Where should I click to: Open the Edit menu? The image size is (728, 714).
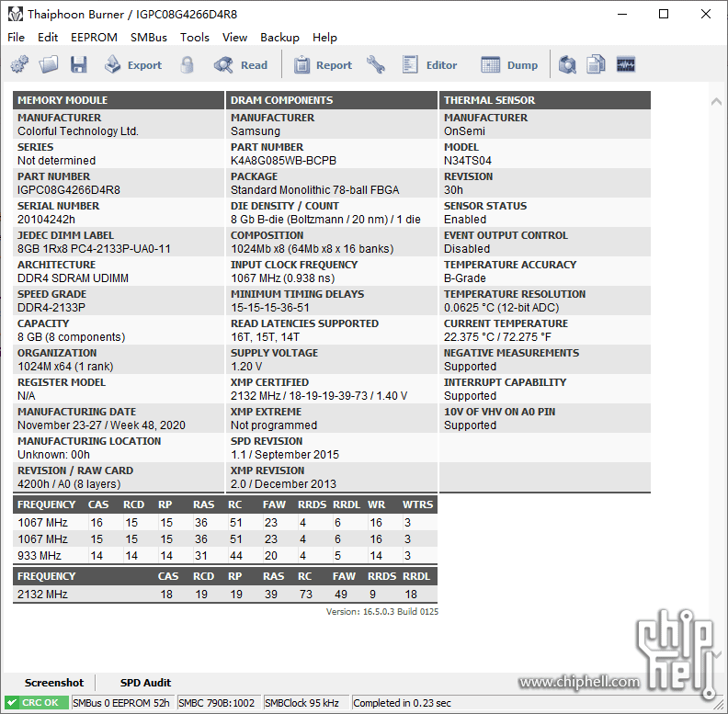(x=48, y=37)
